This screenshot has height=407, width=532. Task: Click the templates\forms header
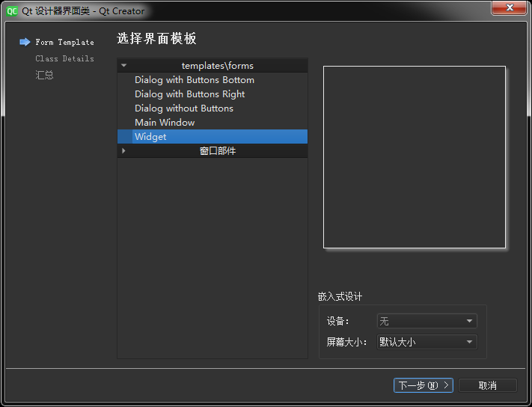pyautogui.click(x=213, y=65)
